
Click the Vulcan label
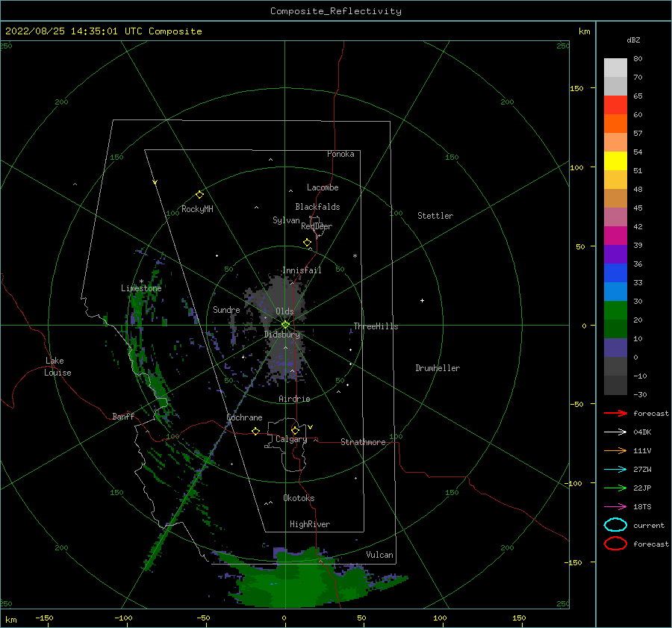coord(379,555)
